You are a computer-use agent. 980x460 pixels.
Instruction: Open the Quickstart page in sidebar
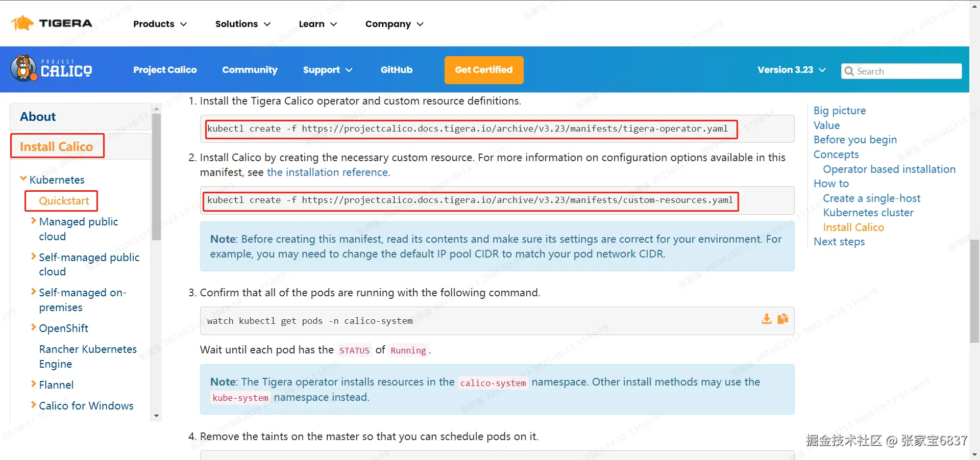click(x=64, y=201)
